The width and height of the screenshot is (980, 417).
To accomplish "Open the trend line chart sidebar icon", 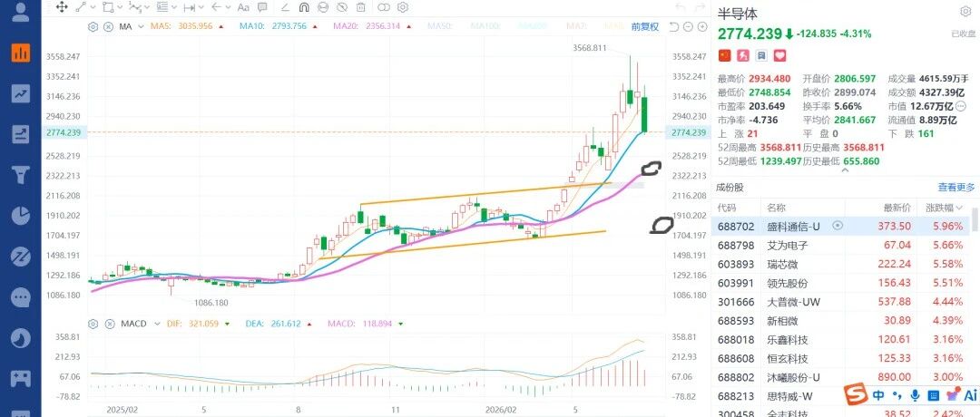I will pyautogui.click(x=21, y=93).
